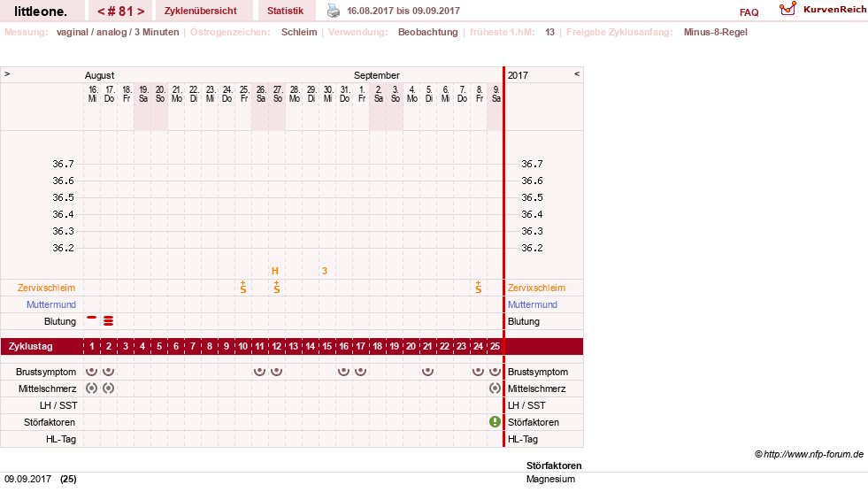This screenshot has width=868, height=500.
Task: Go to the next cycle with right arrow
Action: (x=142, y=12)
